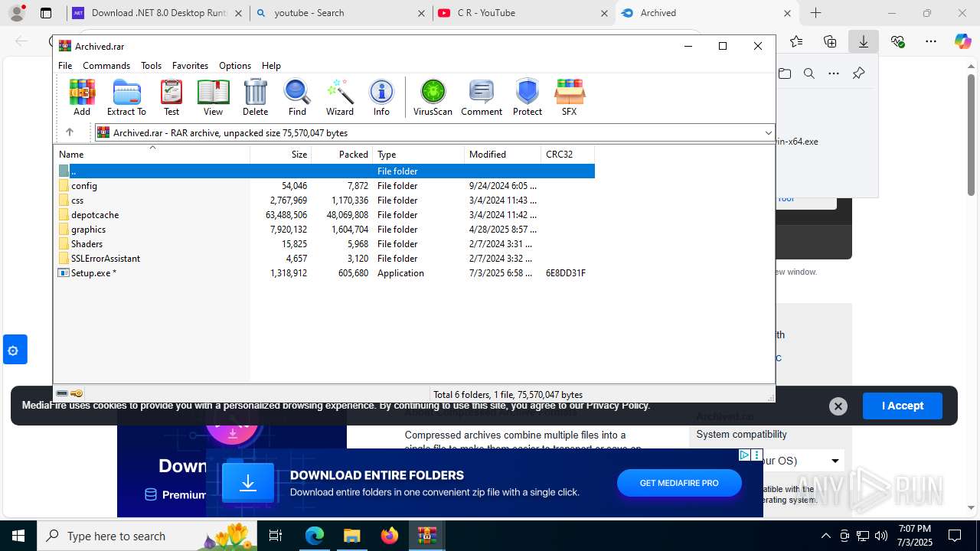Open a new browser tab
The image size is (980, 551).
pyautogui.click(x=816, y=13)
